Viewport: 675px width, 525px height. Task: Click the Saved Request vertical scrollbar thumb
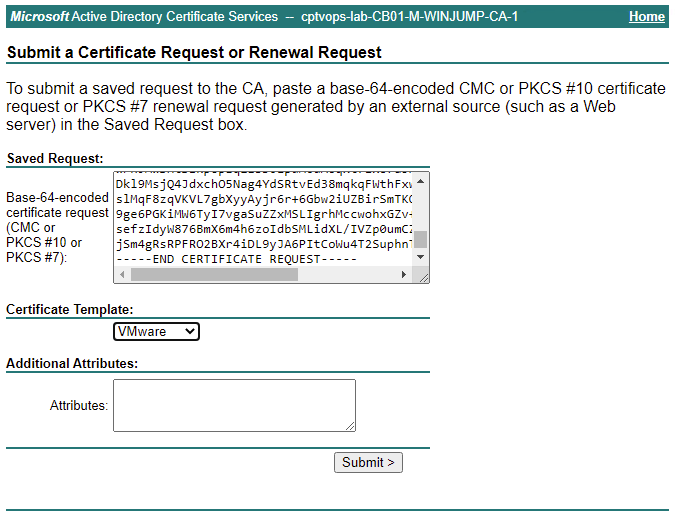[422, 240]
